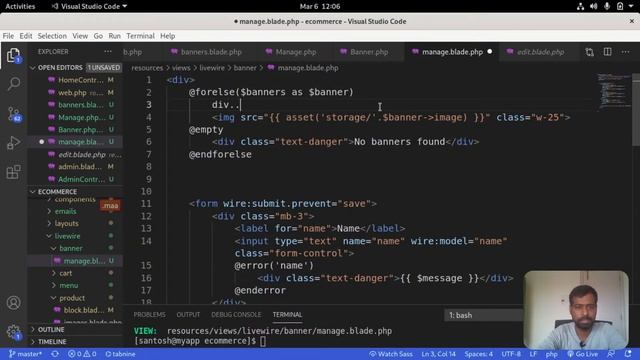Collapse the ECOMMERCE folder section
This screenshot has width=640, height=360.
(x=76, y=191)
